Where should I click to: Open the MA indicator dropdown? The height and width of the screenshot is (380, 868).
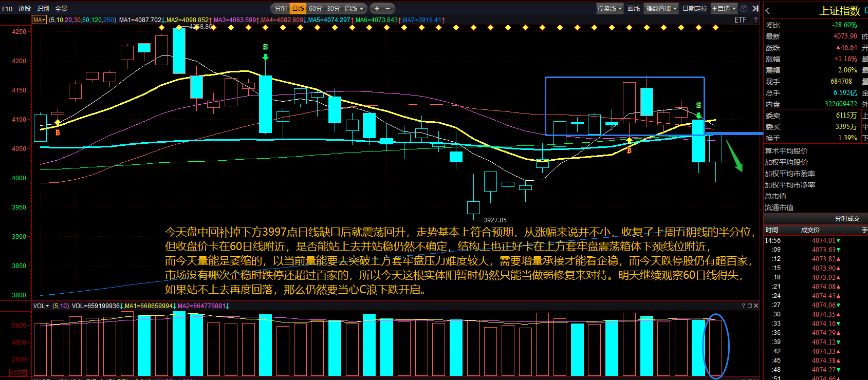point(39,20)
